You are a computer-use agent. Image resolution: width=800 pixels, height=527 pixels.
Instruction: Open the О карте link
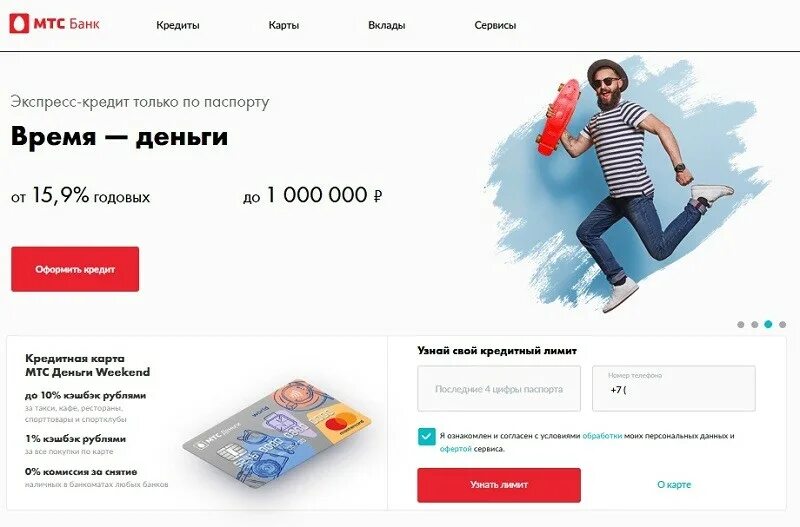(x=673, y=485)
